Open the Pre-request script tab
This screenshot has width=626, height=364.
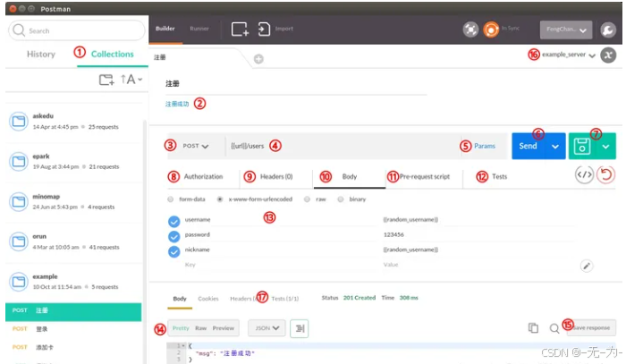pyautogui.click(x=425, y=176)
